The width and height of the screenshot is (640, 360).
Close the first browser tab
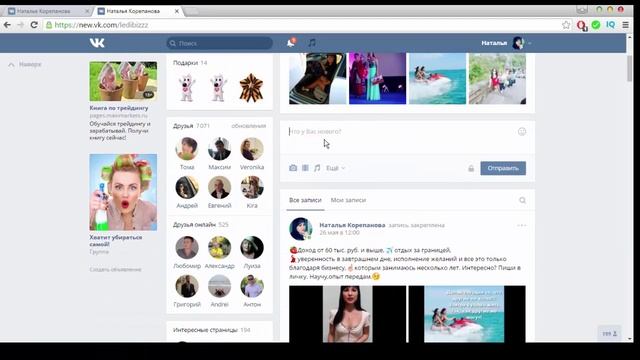(87, 11)
